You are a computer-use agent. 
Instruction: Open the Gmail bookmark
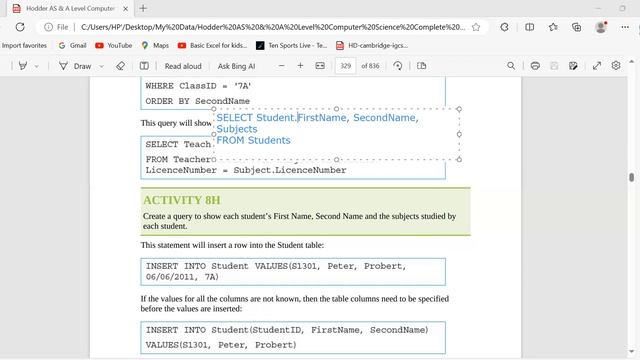point(72,45)
